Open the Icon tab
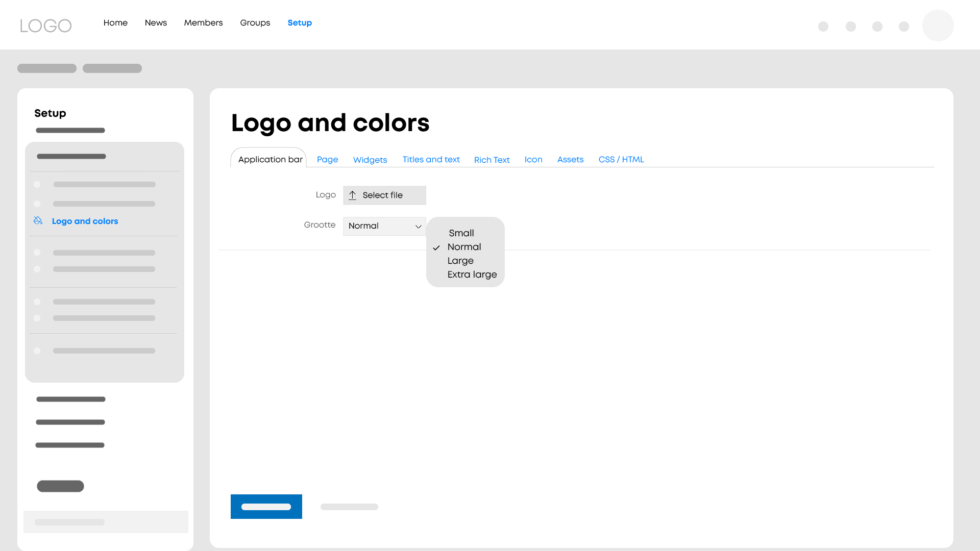 pos(533,159)
